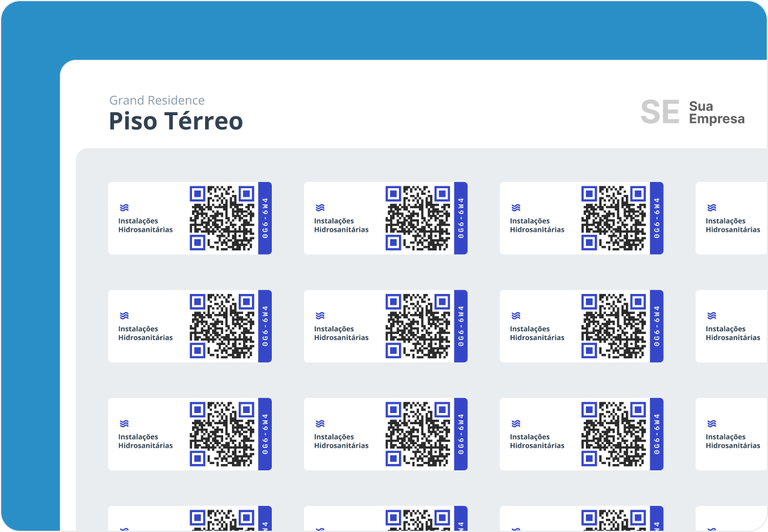The height and width of the screenshot is (532, 768).
Task: Click "0G6 - 6W4" code strip, third-row first-column label
Action: click(265, 434)
